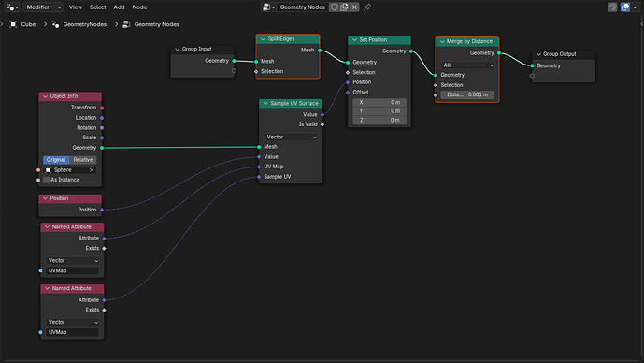Click GeometryNodes in the breadcrumb path
The image size is (644, 363).
[85, 24]
